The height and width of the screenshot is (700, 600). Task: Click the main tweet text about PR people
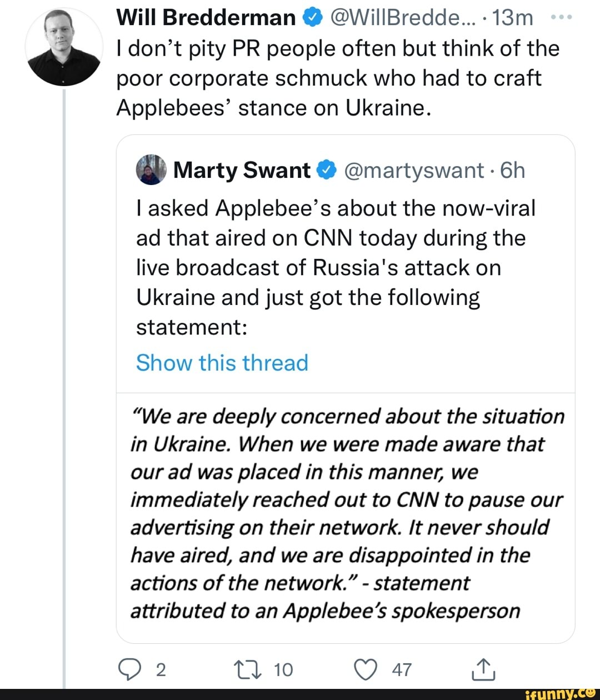point(337,78)
